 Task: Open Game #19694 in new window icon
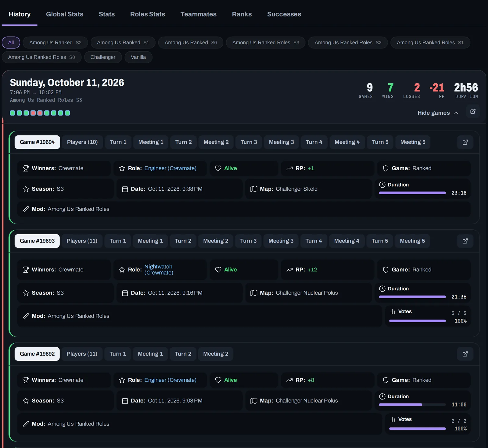click(x=465, y=142)
